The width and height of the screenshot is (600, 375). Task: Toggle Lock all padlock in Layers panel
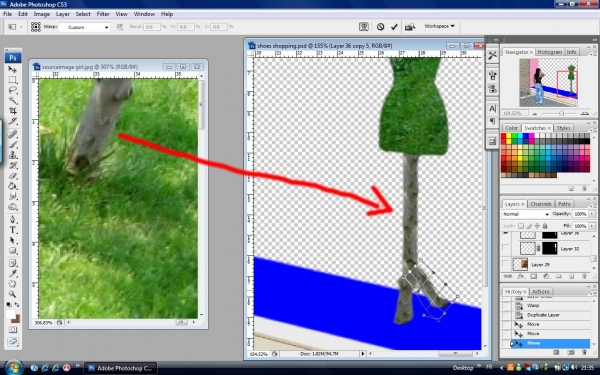(545, 226)
